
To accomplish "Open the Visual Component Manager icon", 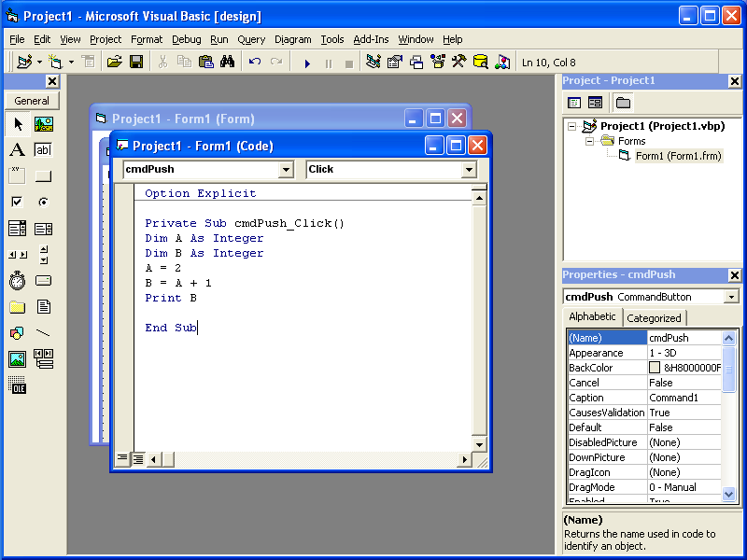I will tap(502, 62).
